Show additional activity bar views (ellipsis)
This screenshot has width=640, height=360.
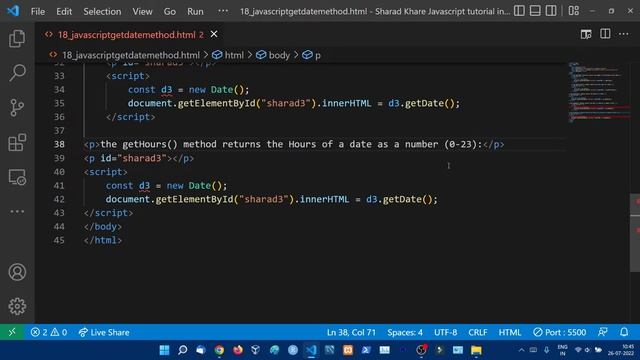point(17,211)
